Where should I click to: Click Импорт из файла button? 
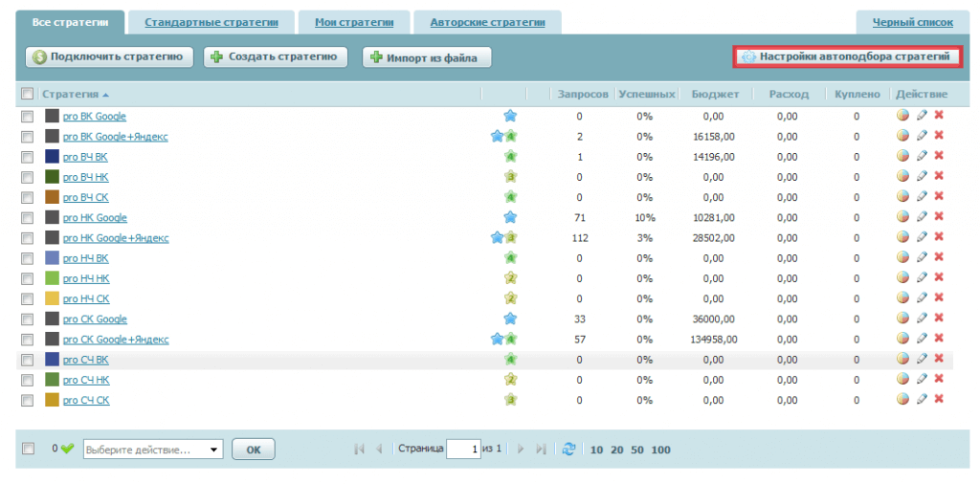(x=427, y=57)
